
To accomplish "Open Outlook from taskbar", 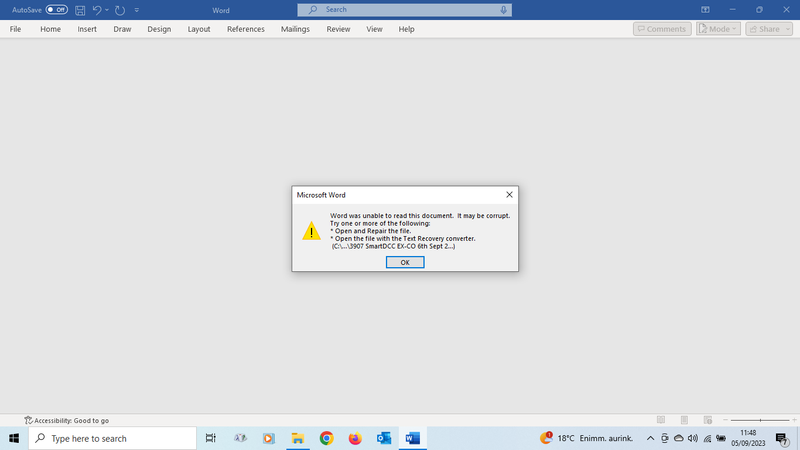I will click(384, 438).
